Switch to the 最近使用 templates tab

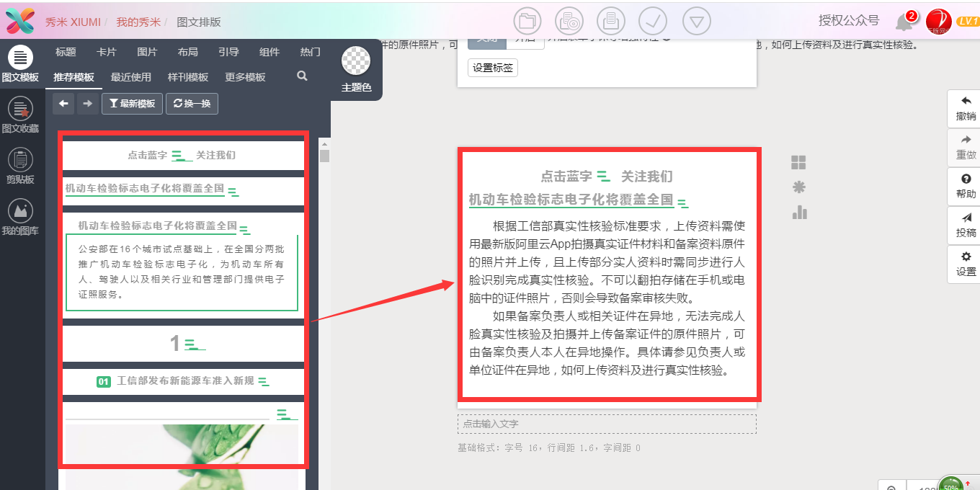coord(130,76)
